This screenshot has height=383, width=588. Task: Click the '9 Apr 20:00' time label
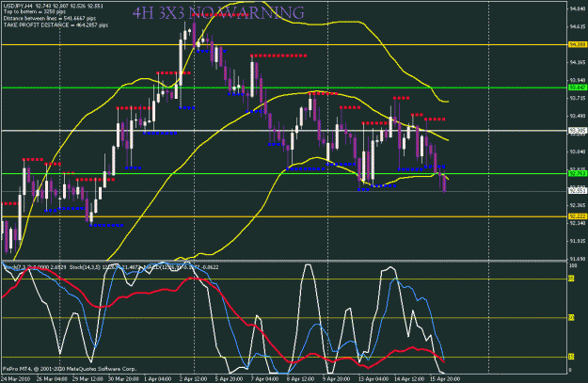[x=337, y=379]
